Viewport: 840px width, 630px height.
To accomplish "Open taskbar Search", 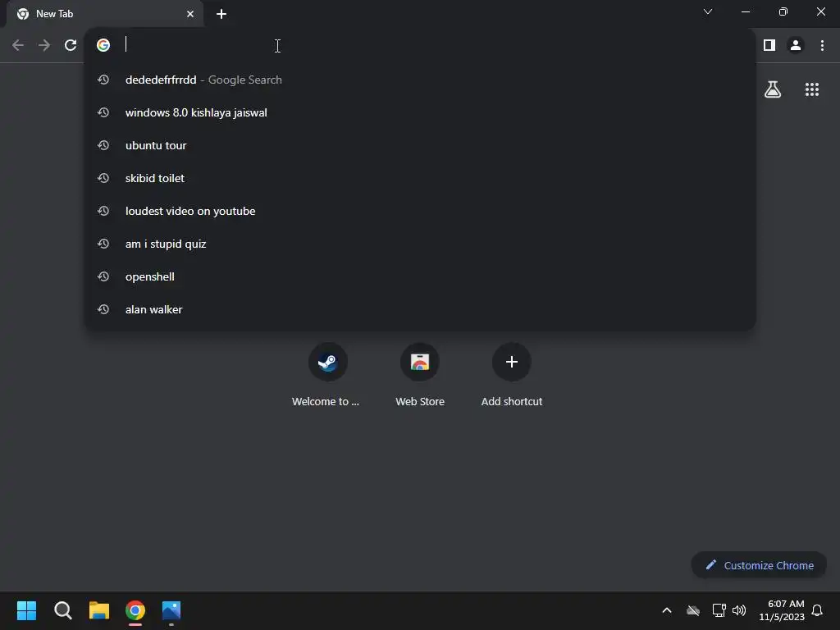I will tap(62, 610).
